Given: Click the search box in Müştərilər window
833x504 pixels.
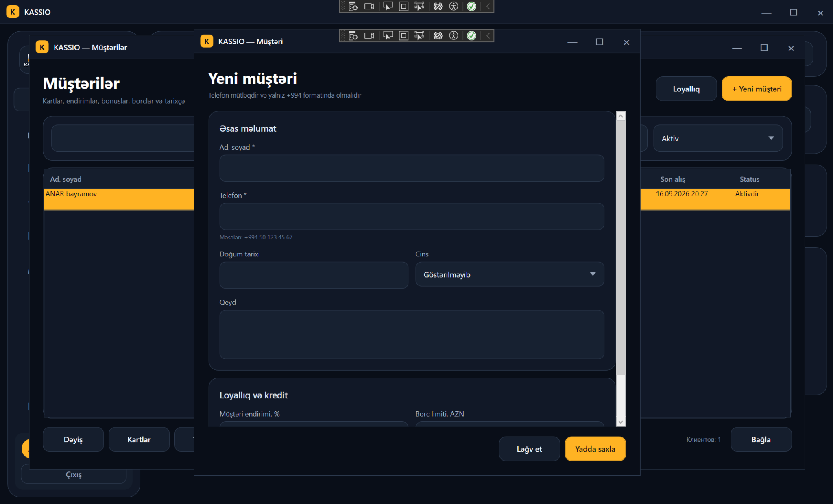Looking at the screenshot, I should 123,138.
